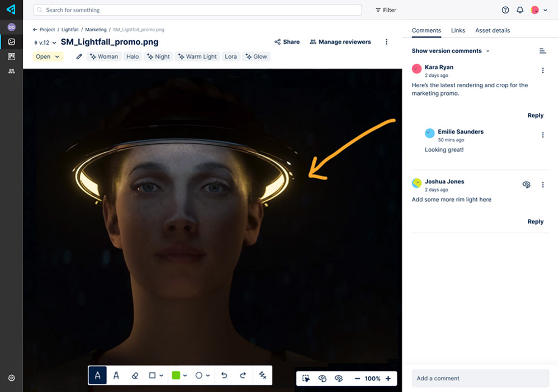Expand the Show version comments dropdown

(x=451, y=51)
